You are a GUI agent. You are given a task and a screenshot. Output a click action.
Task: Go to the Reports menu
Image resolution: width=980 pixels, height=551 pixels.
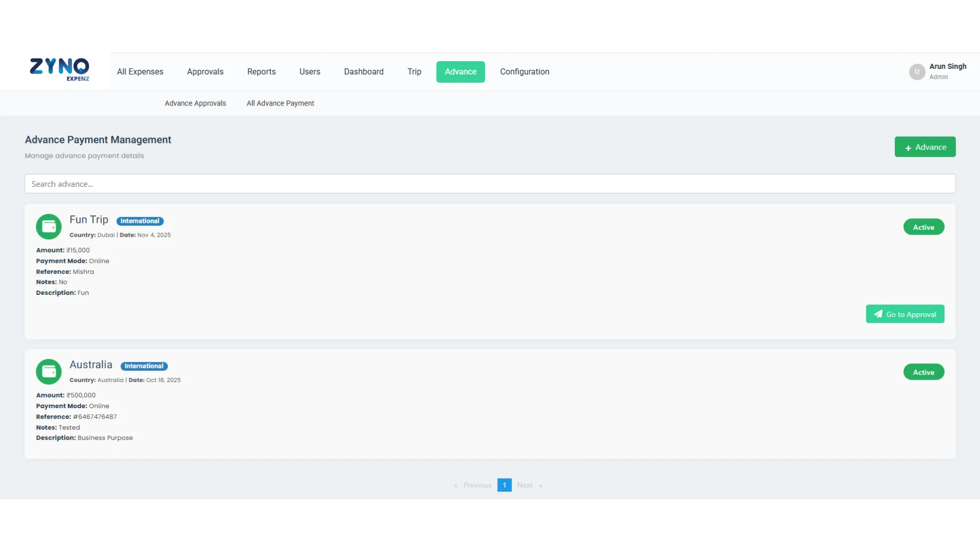[x=261, y=72]
